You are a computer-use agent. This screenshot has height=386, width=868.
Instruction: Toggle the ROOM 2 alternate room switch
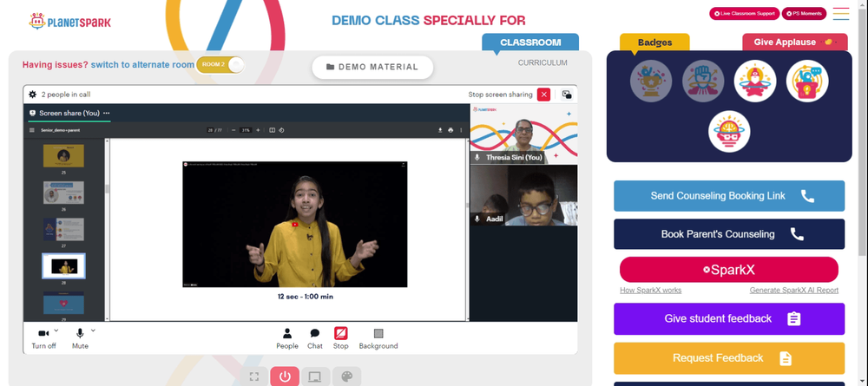220,65
